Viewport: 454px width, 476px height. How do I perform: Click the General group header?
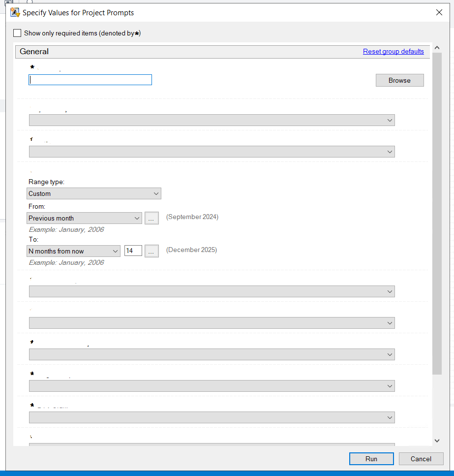point(33,51)
